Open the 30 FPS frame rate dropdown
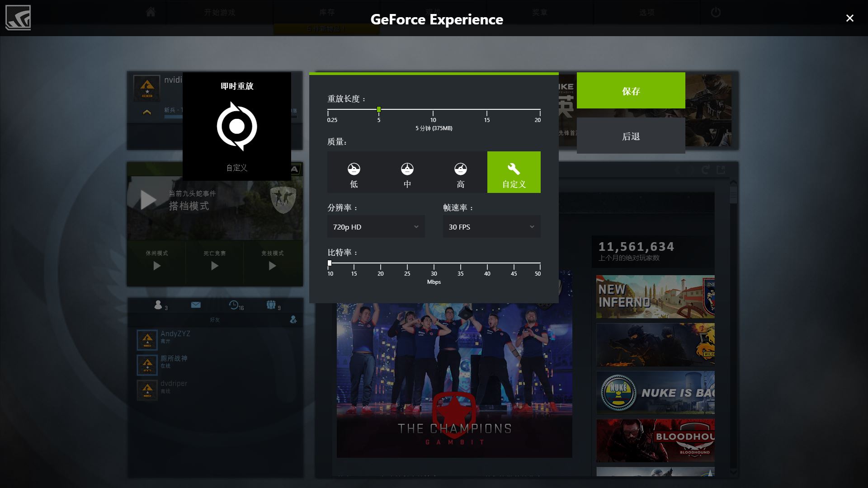 tap(491, 227)
